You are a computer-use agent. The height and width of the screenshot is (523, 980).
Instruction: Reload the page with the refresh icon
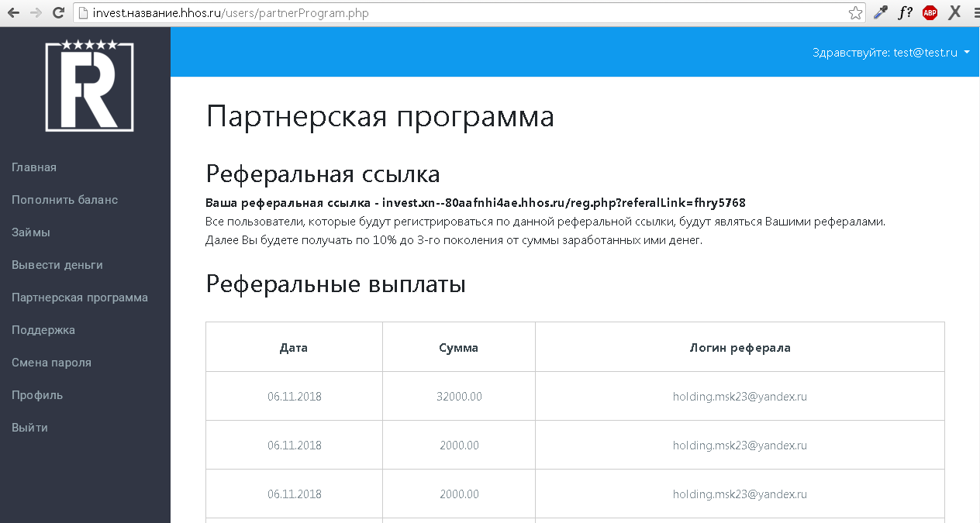(x=58, y=12)
